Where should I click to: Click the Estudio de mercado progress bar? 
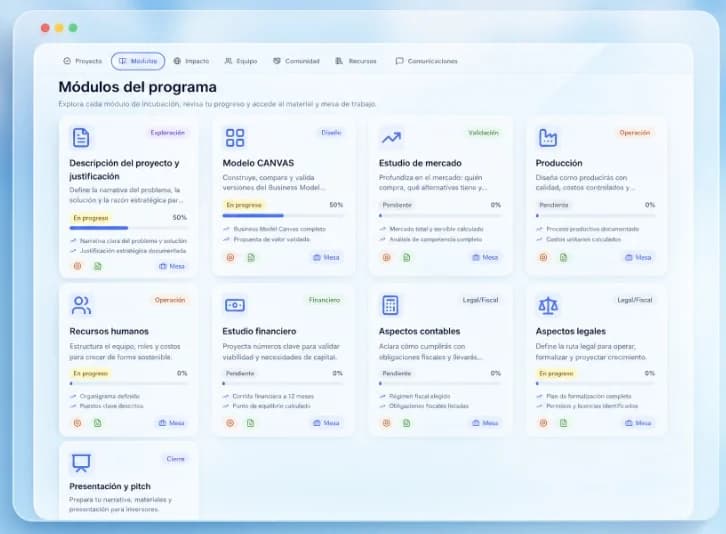pyautogui.click(x=440, y=215)
